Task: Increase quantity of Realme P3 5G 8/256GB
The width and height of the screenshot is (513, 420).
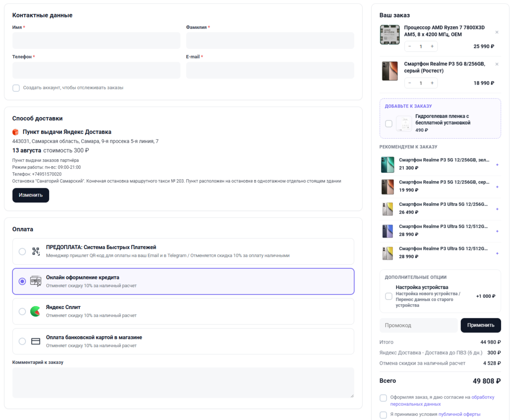Action: click(432, 83)
